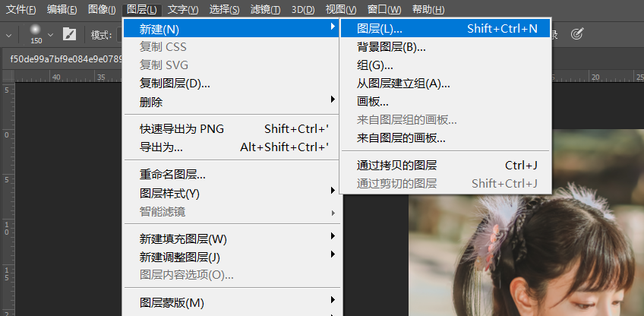Image resolution: width=644 pixels, height=316 pixels.
Task: Select 背景图层(B)... in submenu
Action: click(445, 47)
